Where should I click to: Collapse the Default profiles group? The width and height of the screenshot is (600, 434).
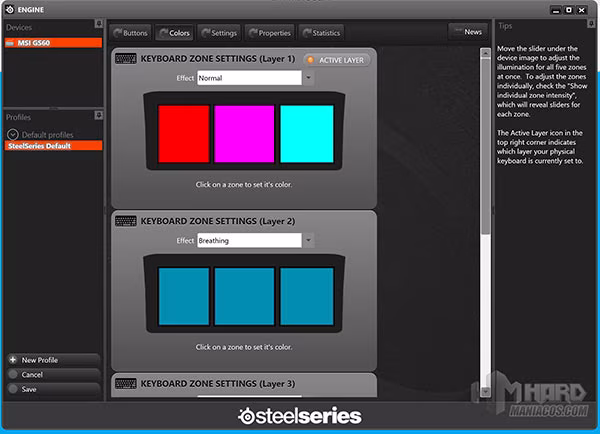tap(12, 133)
